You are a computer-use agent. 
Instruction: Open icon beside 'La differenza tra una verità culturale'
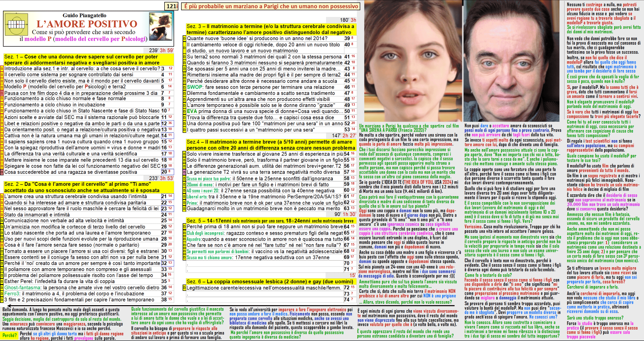tap(2, 154)
